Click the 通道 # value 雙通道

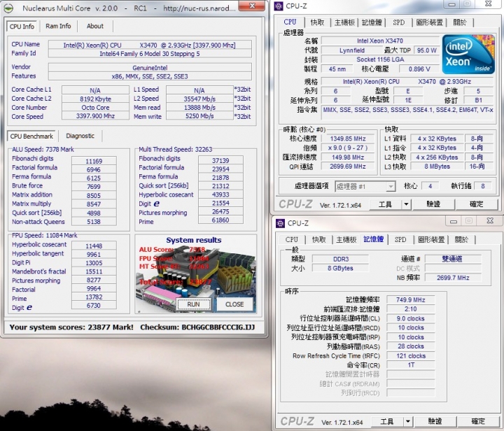(x=452, y=259)
